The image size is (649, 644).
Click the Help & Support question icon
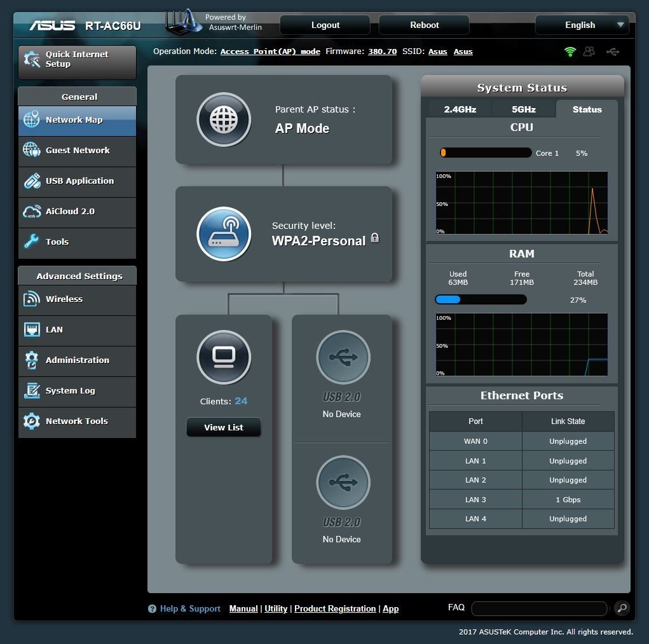pos(153,608)
